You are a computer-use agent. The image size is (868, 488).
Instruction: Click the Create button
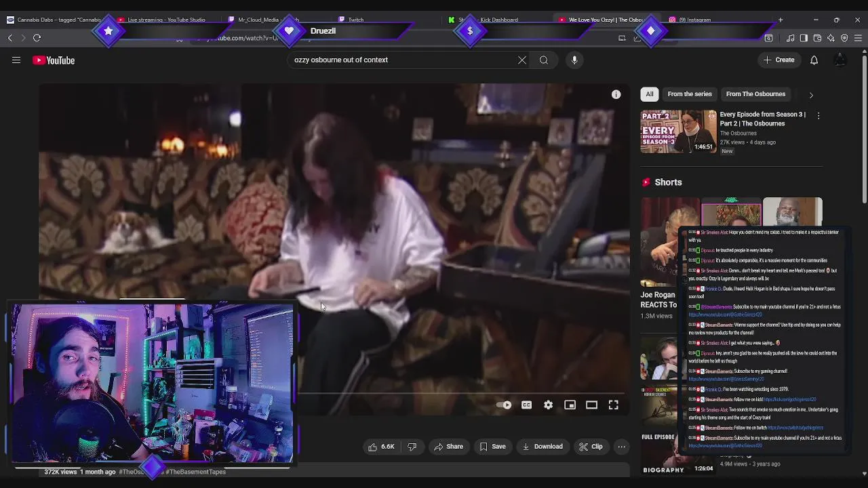click(778, 60)
